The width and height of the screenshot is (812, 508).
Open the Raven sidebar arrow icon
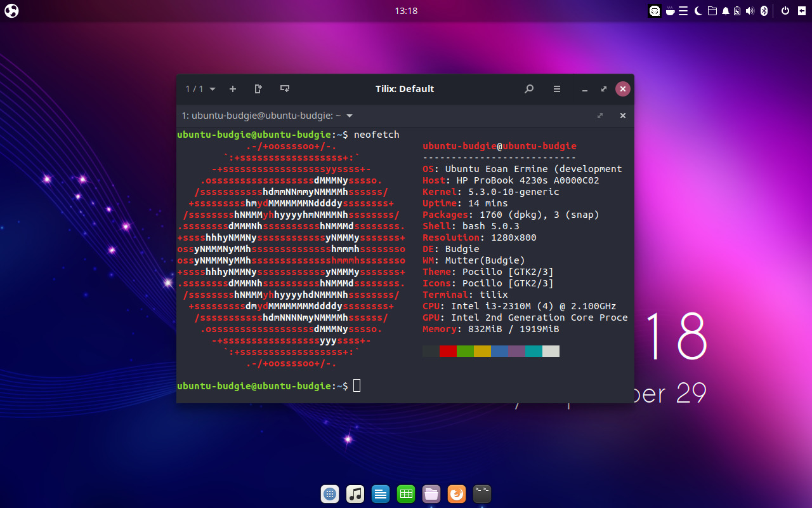coord(801,11)
